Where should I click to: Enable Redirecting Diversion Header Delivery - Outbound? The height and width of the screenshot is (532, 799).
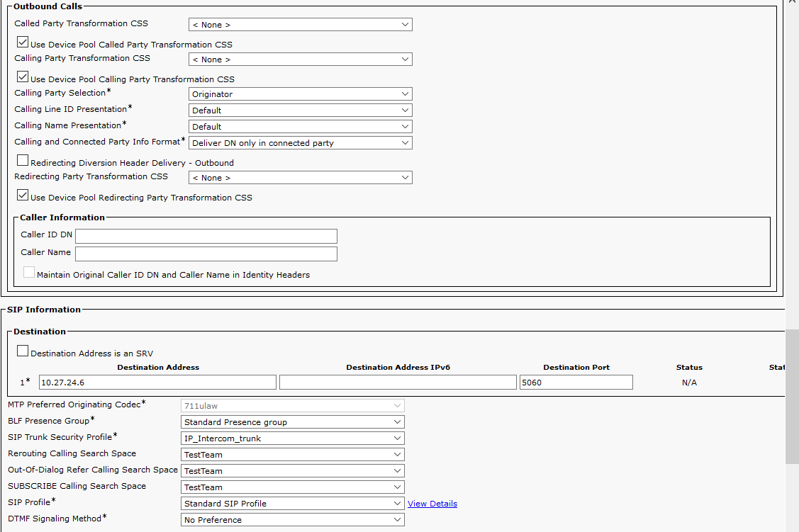pyautogui.click(x=23, y=162)
